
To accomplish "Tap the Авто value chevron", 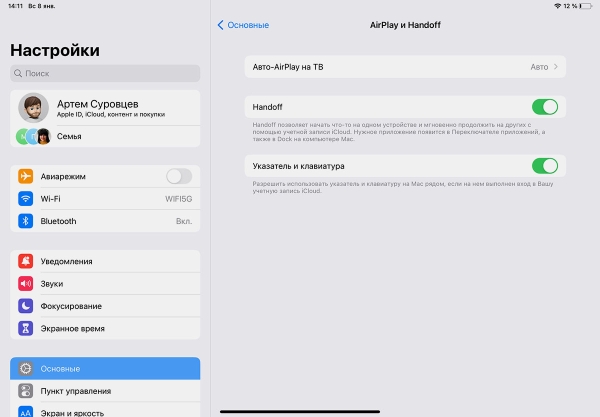I will tap(556, 67).
